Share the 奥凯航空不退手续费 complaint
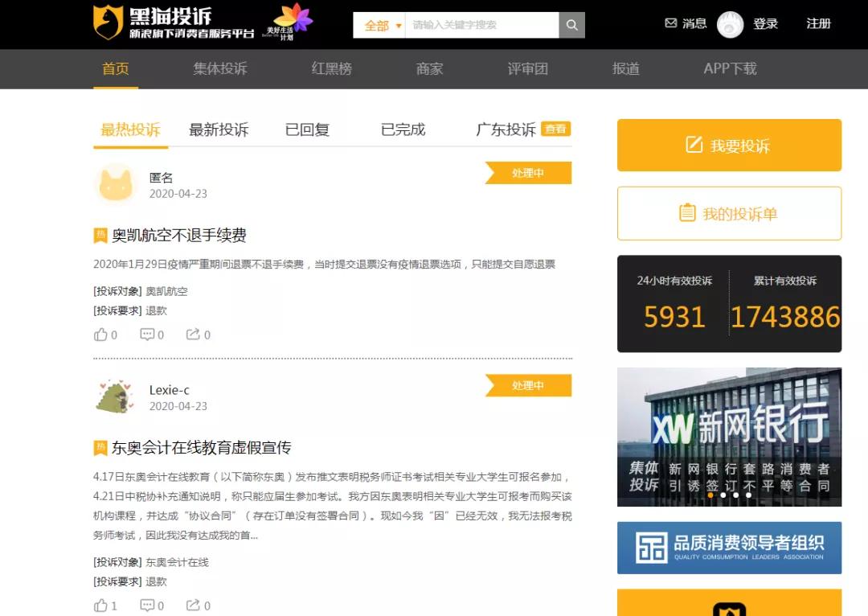The width and height of the screenshot is (868, 616). 193,334
